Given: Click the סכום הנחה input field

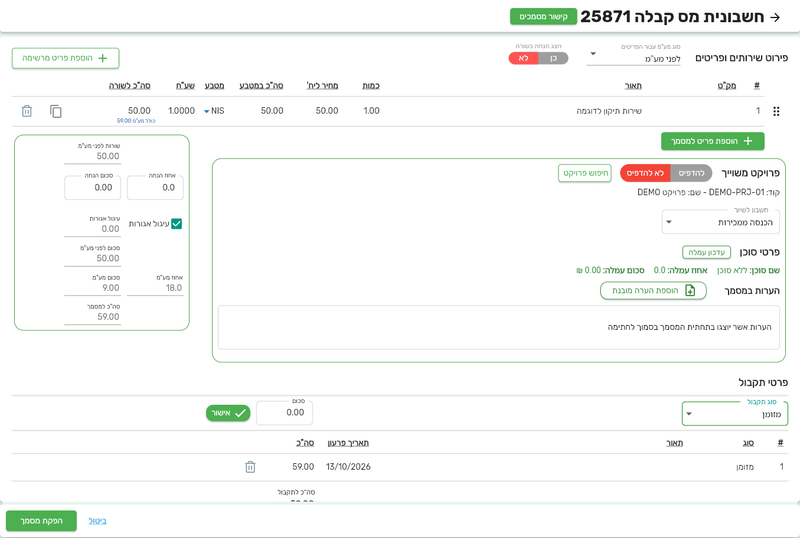Looking at the screenshot, I should [92, 187].
